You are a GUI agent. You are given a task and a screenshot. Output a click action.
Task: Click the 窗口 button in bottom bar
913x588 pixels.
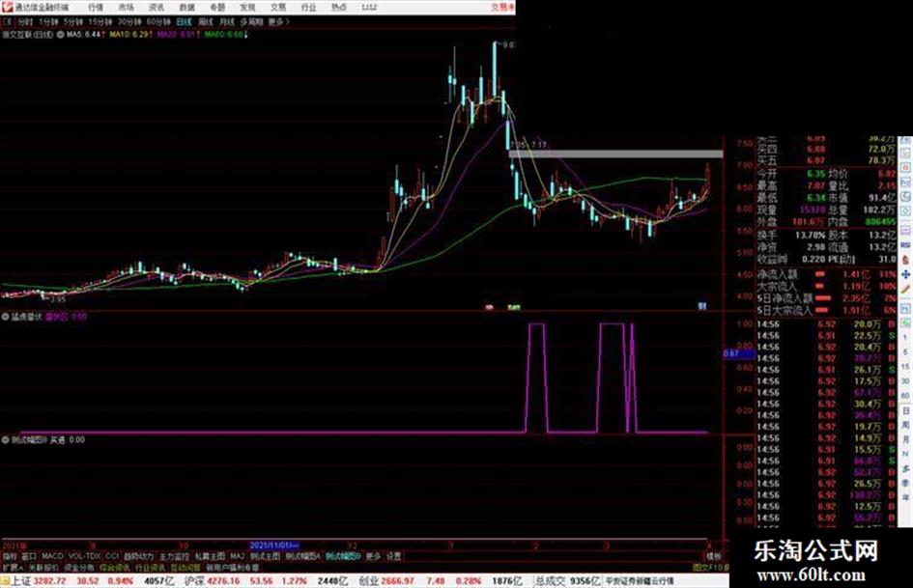click(x=29, y=556)
